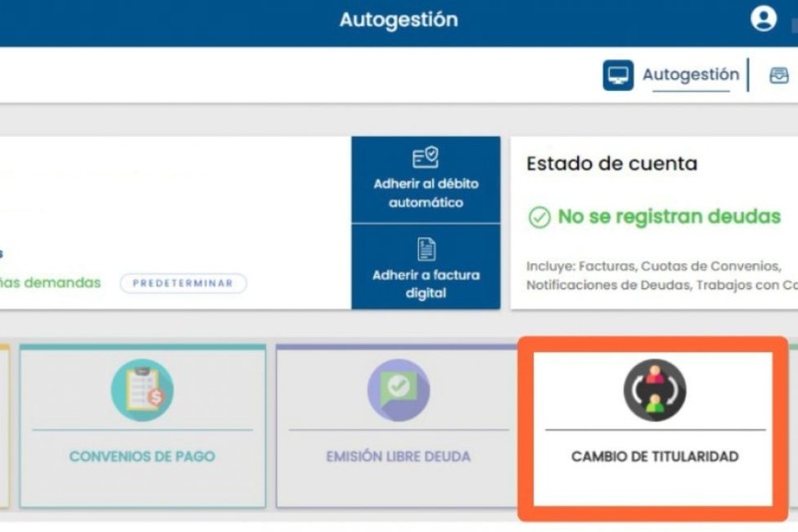798x532 pixels.
Task: Click the people-arrows icon for Cambio de Titularidad
Action: (x=654, y=389)
